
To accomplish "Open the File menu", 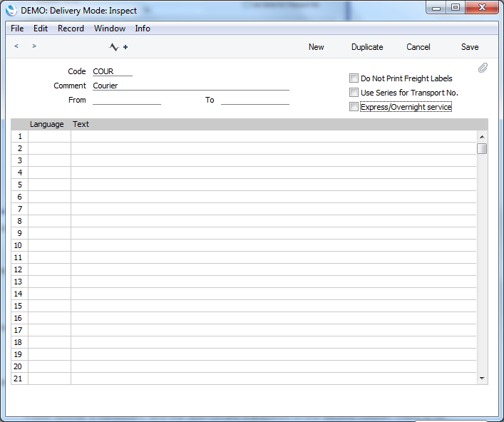I will [x=17, y=29].
